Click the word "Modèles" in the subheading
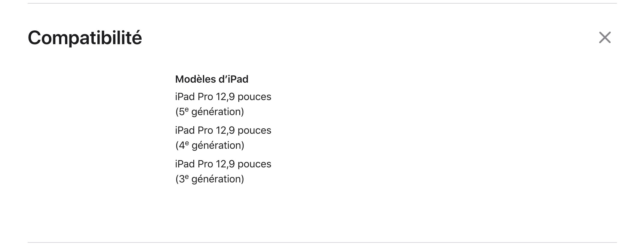 point(195,79)
